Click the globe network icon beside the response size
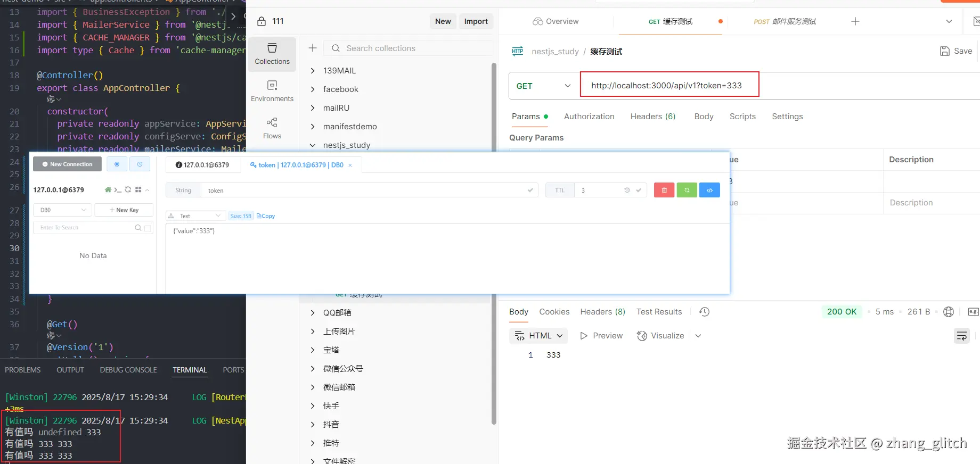Viewport: 980px width, 464px height. click(x=949, y=312)
